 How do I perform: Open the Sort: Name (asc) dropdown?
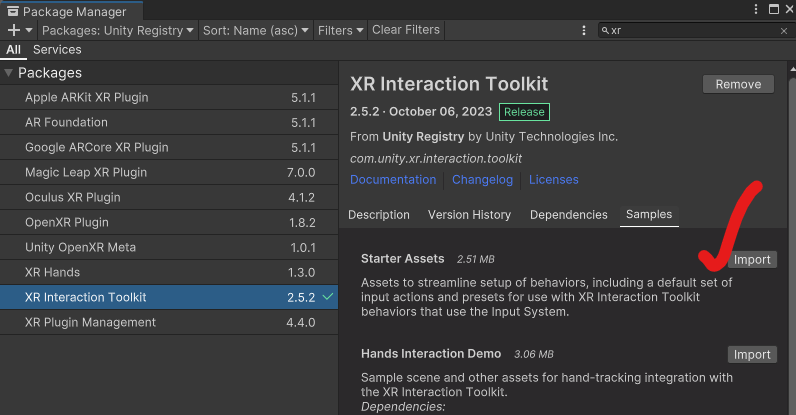pyautogui.click(x=256, y=31)
